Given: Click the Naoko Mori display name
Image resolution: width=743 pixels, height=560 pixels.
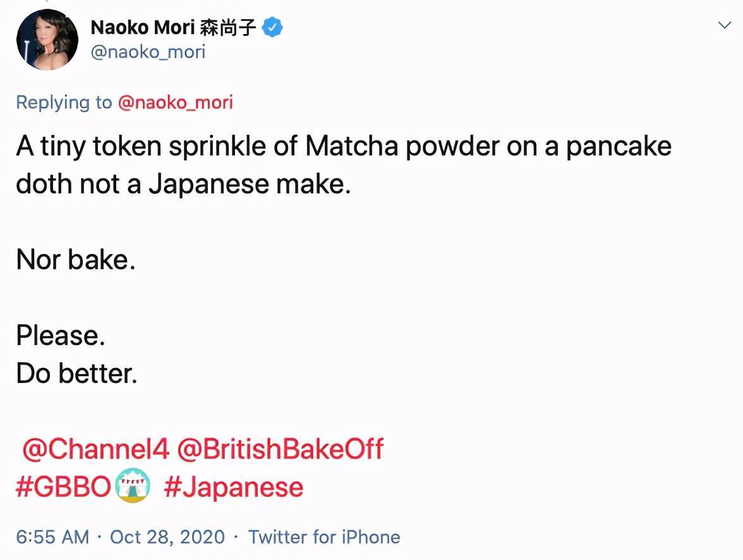Looking at the screenshot, I should click(143, 27).
